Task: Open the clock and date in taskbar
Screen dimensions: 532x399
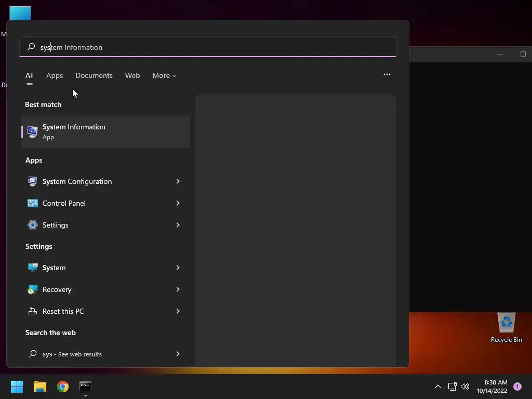Action: pos(492,387)
